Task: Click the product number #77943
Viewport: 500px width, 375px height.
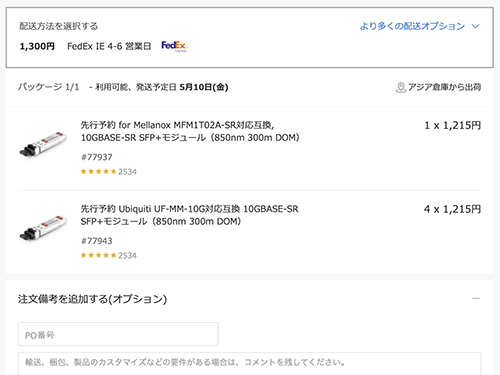Action: pos(97,241)
